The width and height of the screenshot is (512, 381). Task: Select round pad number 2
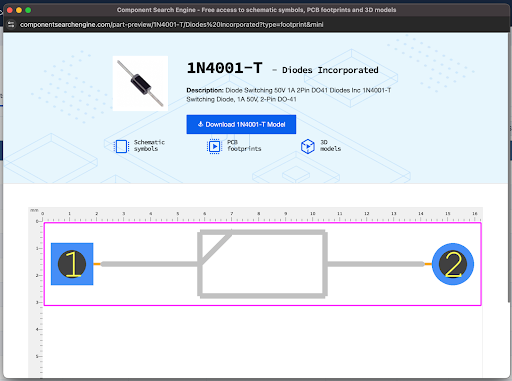click(x=453, y=264)
